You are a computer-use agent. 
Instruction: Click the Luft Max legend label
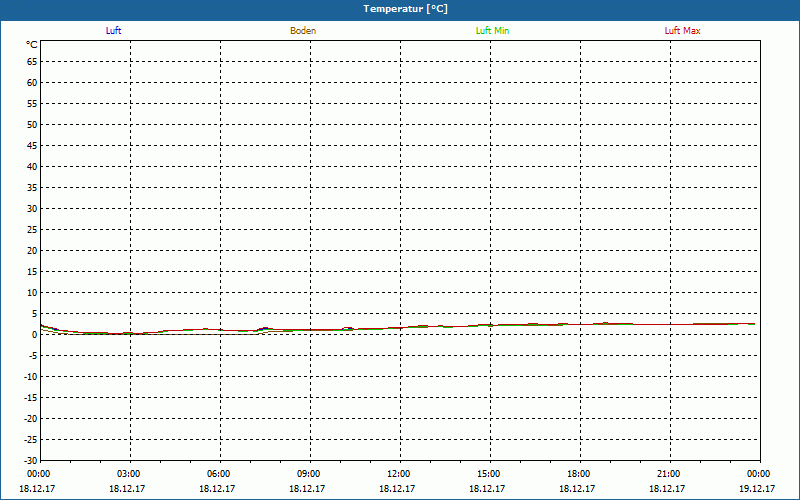[x=682, y=31]
